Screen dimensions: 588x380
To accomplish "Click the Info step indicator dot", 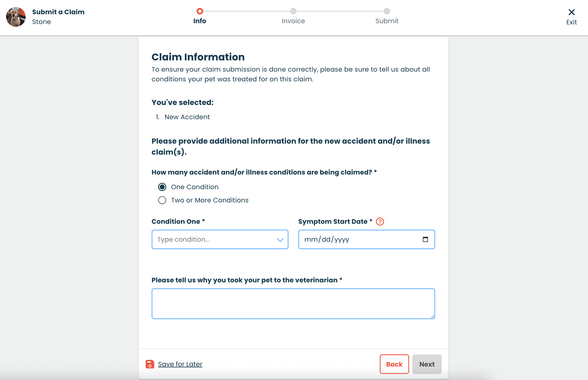I will coord(200,11).
